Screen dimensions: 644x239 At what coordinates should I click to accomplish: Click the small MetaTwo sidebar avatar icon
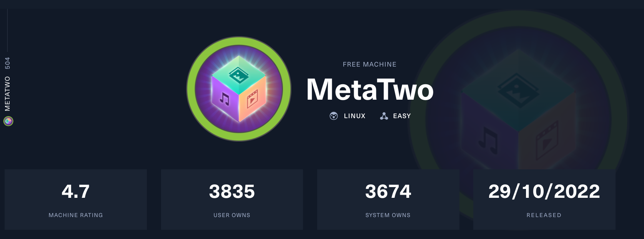click(x=8, y=121)
